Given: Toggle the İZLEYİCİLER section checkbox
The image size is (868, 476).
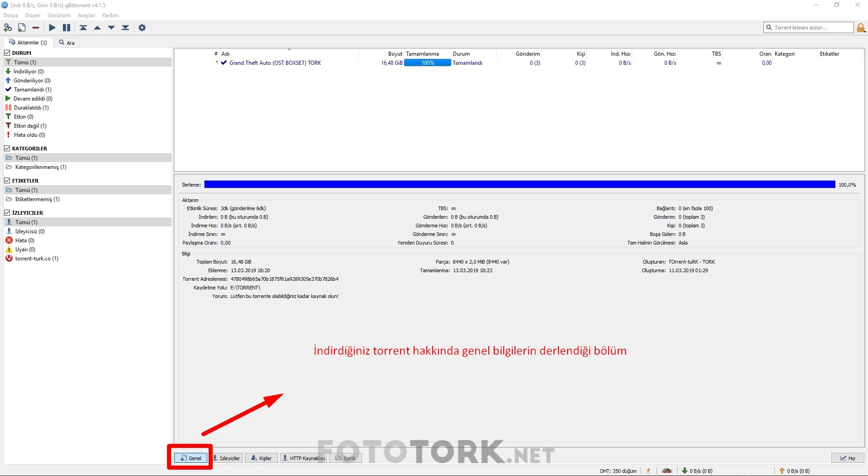Looking at the screenshot, I should [7, 212].
